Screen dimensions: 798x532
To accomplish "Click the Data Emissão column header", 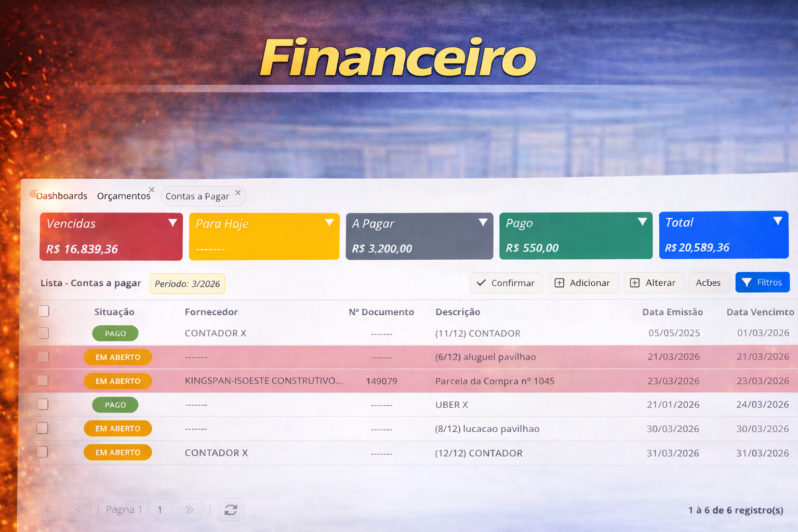I will coord(672,312).
